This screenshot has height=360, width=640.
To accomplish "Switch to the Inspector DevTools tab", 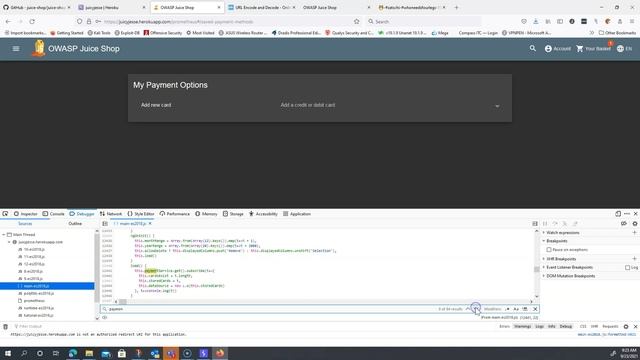I will click(x=25, y=213).
